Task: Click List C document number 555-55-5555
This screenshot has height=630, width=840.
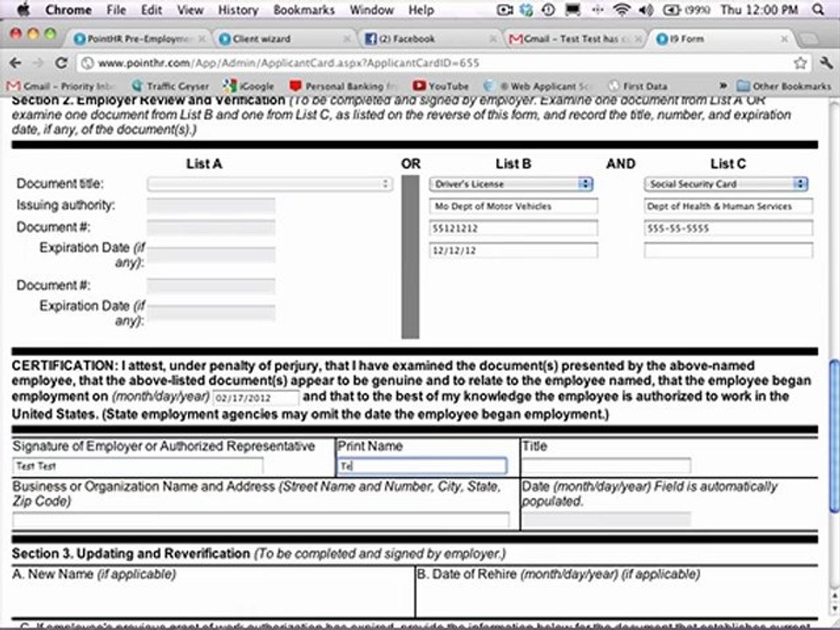Action: (x=729, y=228)
